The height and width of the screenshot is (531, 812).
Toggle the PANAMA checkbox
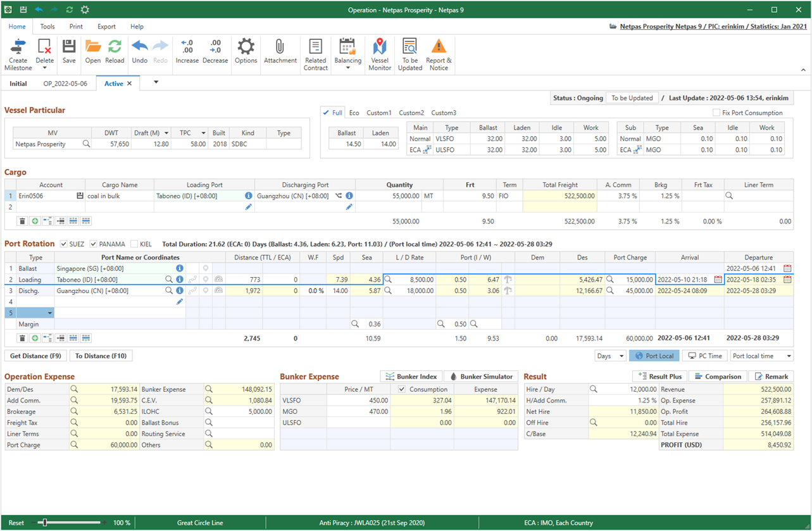click(x=94, y=244)
